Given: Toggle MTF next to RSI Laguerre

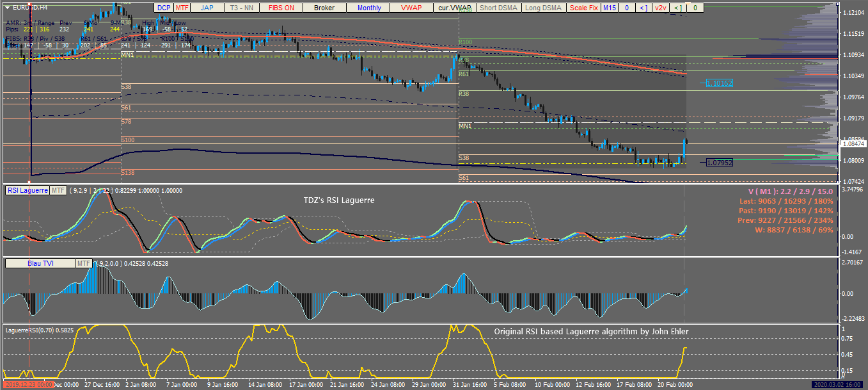Looking at the screenshot, I should 58,190.
